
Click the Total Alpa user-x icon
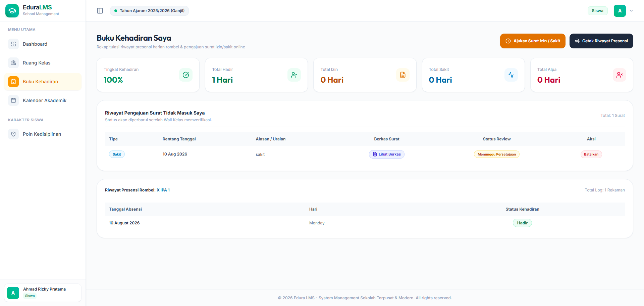coord(620,75)
